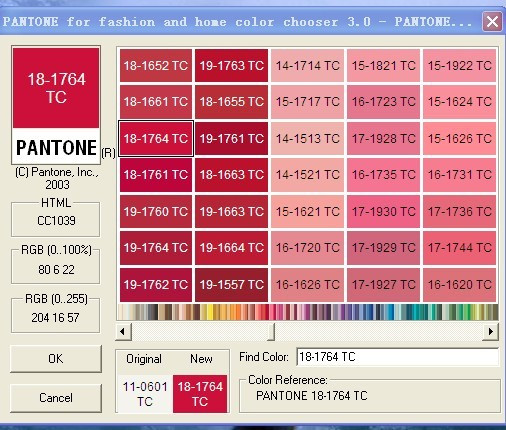Choose the 14-1521 TC swatch
This screenshot has width=506, height=430.
pyautogui.click(x=307, y=175)
